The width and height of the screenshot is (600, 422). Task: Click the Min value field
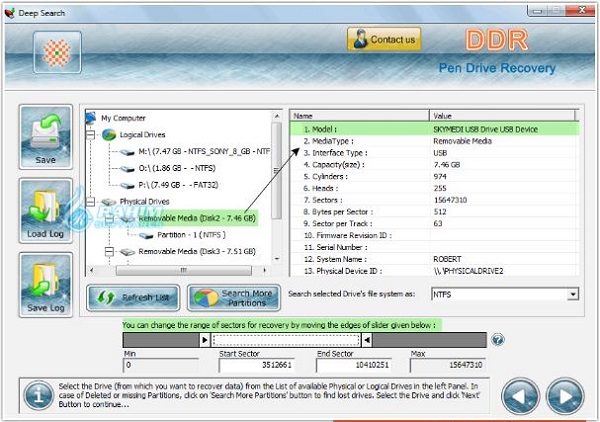tap(161, 365)
